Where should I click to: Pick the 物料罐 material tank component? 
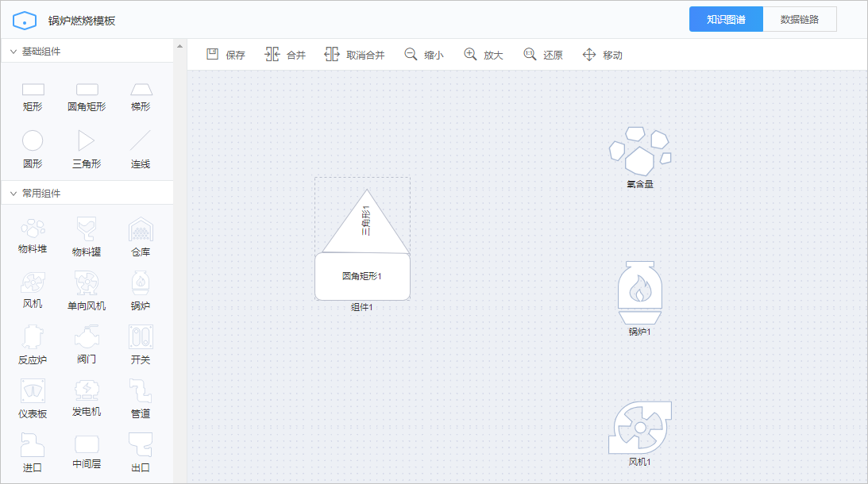pyautogui.click(x=87, y=236)
